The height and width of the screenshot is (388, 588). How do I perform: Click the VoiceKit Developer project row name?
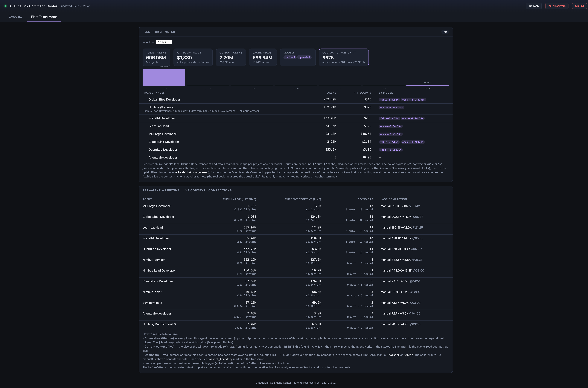(161, 118)
